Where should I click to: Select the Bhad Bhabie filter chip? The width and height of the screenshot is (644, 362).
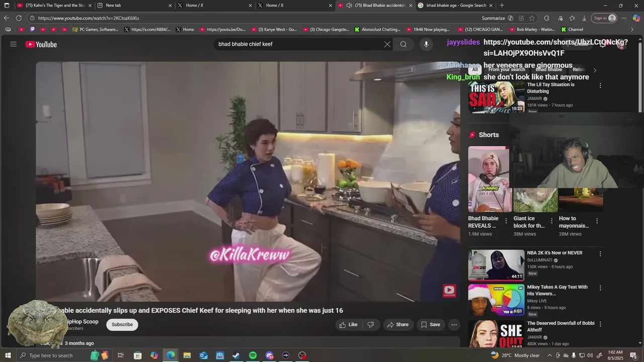pos(549,70)
